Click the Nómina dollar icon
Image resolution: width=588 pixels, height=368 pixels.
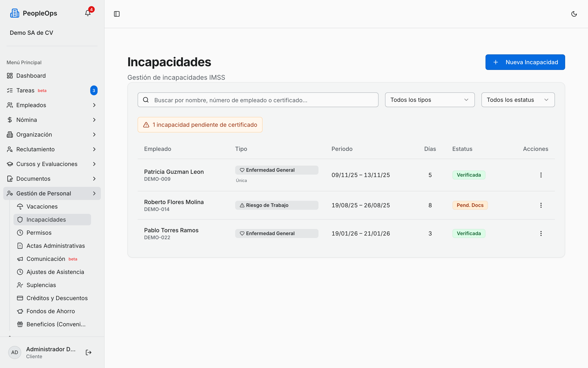(10, 120)
